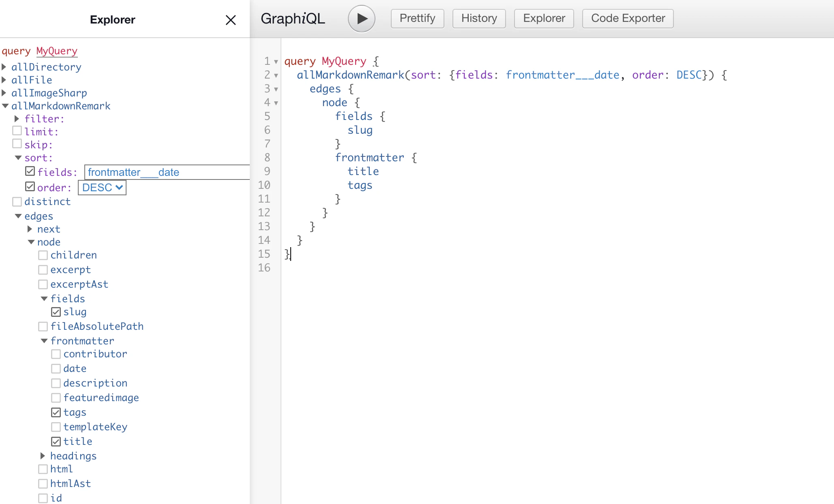
Task: Enable the limit: checkbox
Action: (x=17, y=131)
